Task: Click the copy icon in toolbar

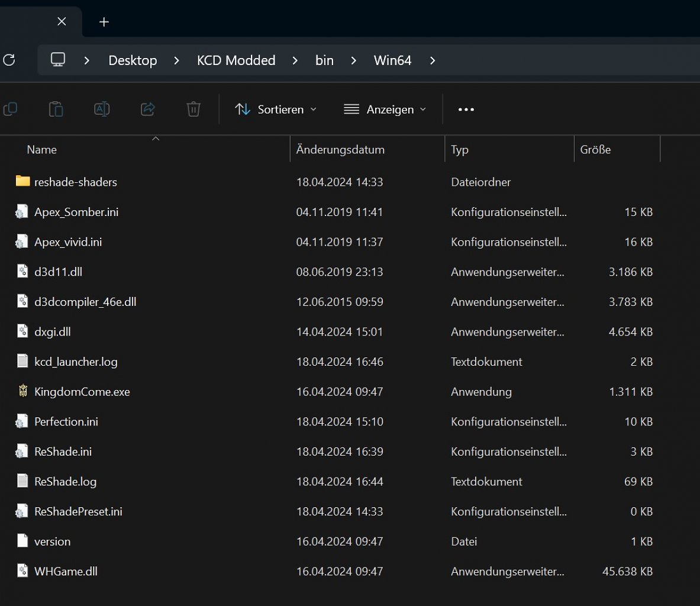Action: coord(10,109)
